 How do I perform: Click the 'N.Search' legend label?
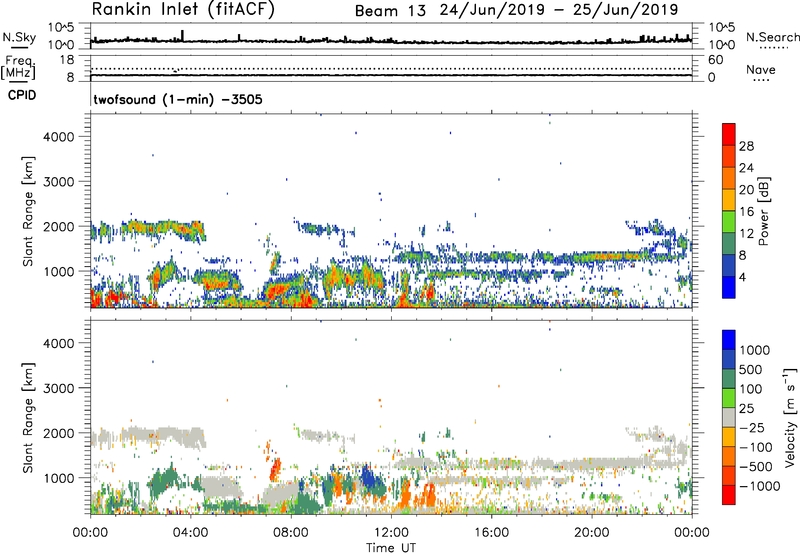tap(772, 37)
